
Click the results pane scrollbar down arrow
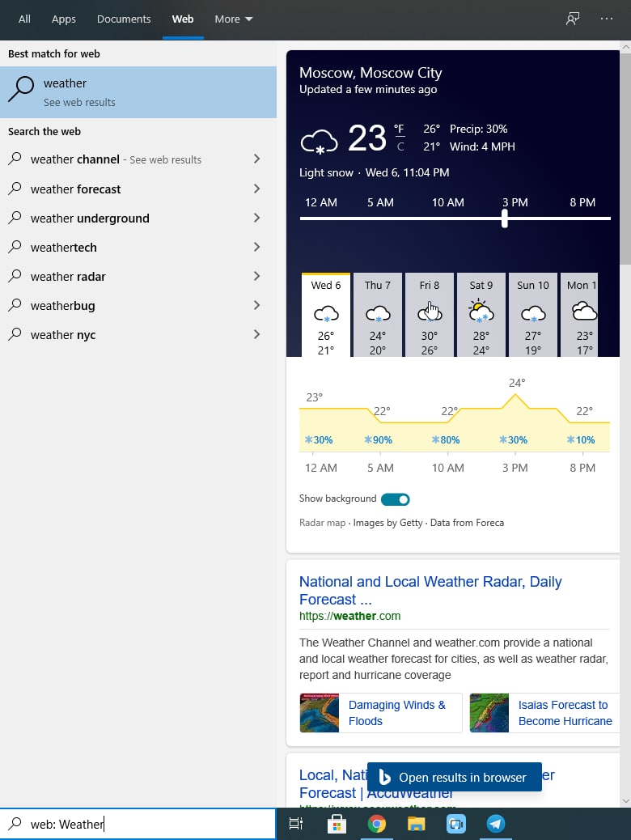pyautogui.click(x=625, y=801)
